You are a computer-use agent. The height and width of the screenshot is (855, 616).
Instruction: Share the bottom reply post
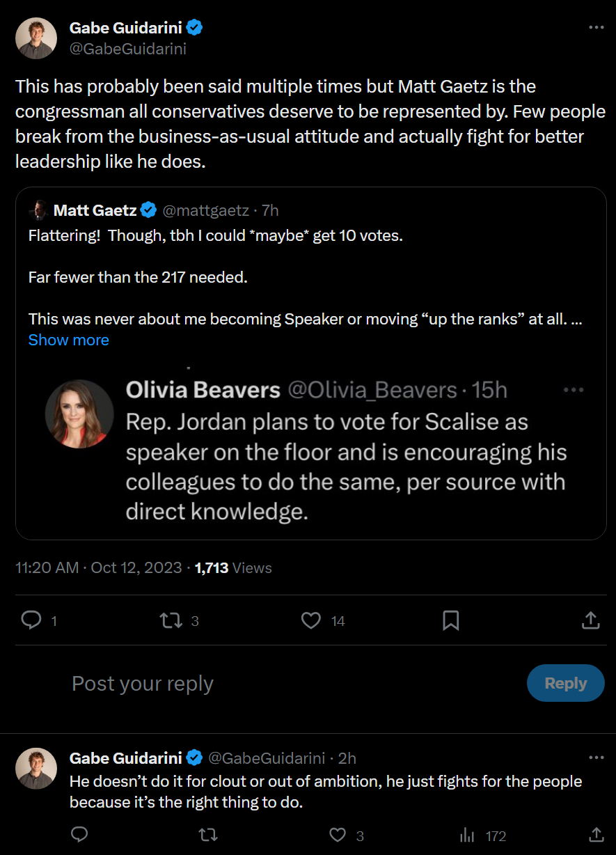597,835
